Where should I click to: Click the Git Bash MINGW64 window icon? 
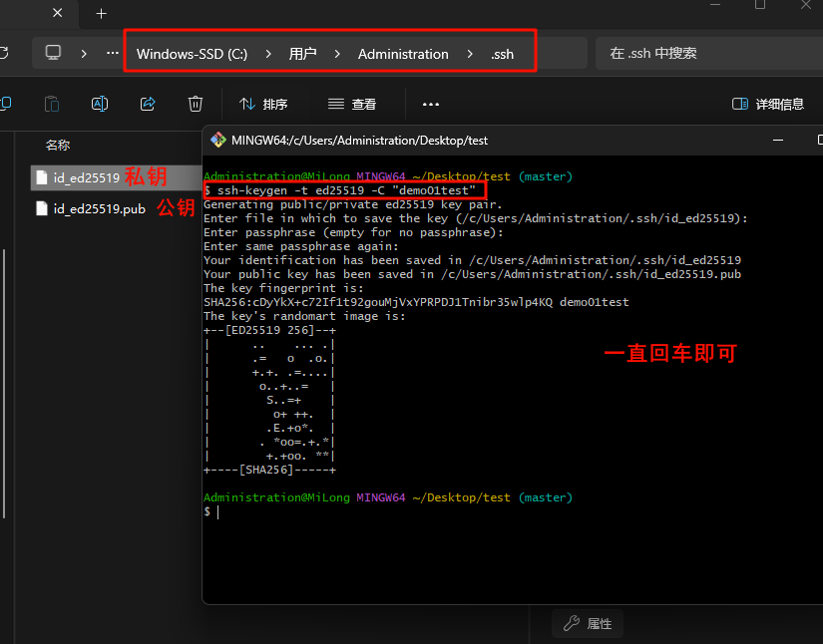[217, 140]
